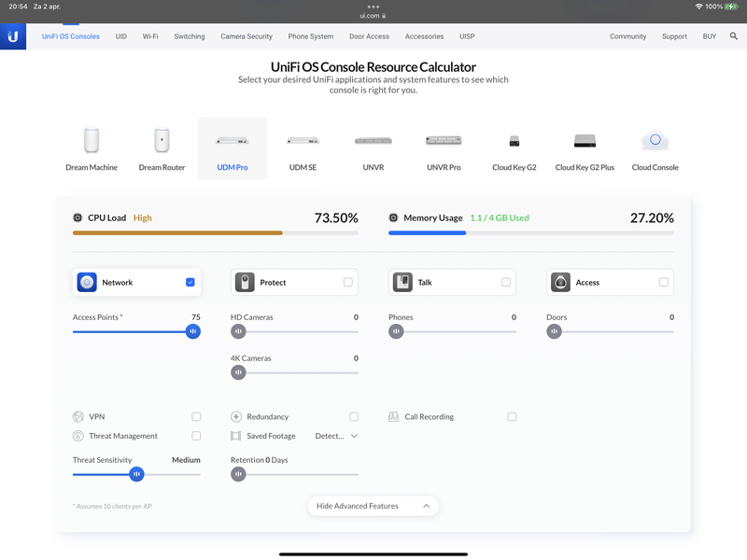Check the Redundancy option
This screenshot has height=560, width=747.
point(354,416)
